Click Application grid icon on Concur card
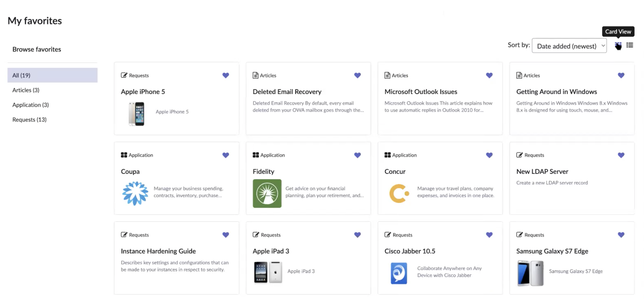The width and height of the screenshot is (644, 299). (x=388, y=155)
